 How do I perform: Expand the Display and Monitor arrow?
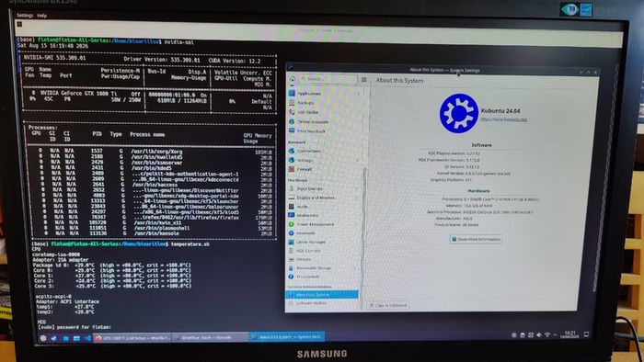357,198
